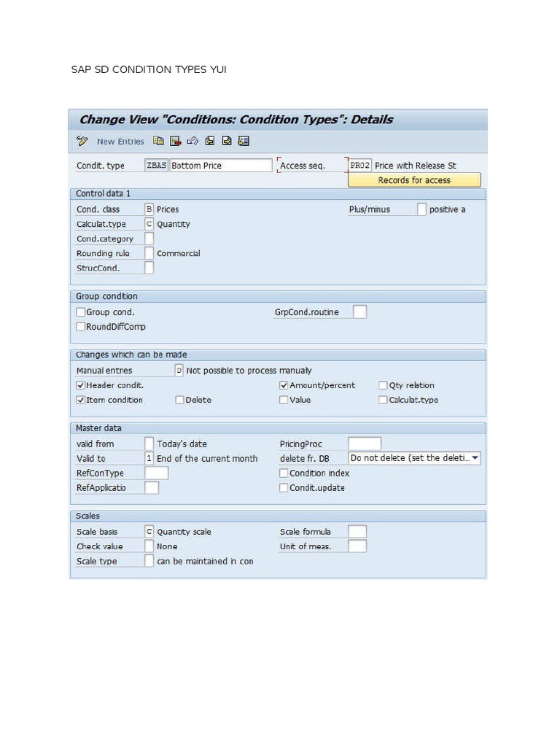
Task: Open the delete fr. DB dropdown
Action: click(414, 458)
